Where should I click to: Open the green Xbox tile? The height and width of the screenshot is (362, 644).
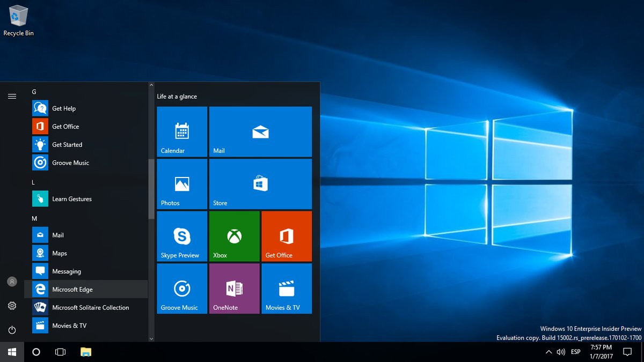pyautogui.click(x=235, y=237)
